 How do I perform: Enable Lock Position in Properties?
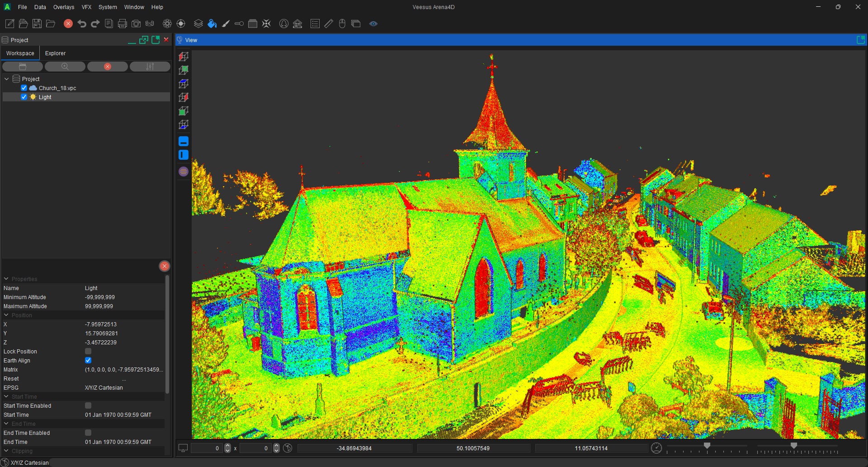[88, 352]
